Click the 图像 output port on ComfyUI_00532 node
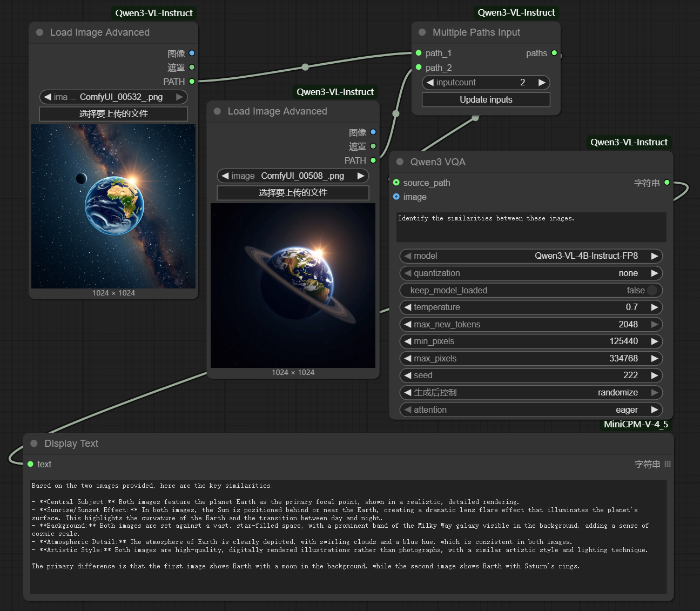 point(192,53)
